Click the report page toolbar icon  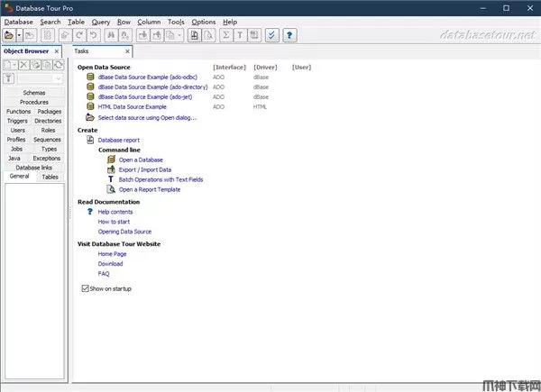click(x=194, y=35)
